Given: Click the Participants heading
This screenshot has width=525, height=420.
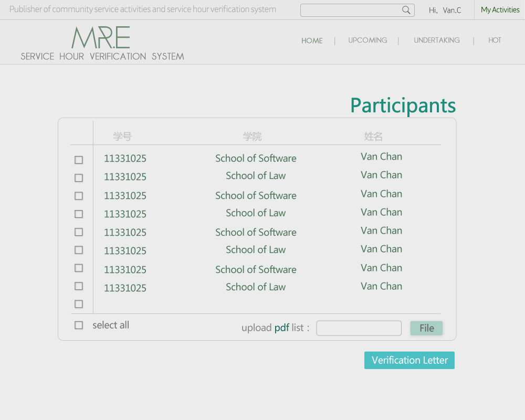Looking at the screenshot, I should pyautogui.click(x=403, y=106).
